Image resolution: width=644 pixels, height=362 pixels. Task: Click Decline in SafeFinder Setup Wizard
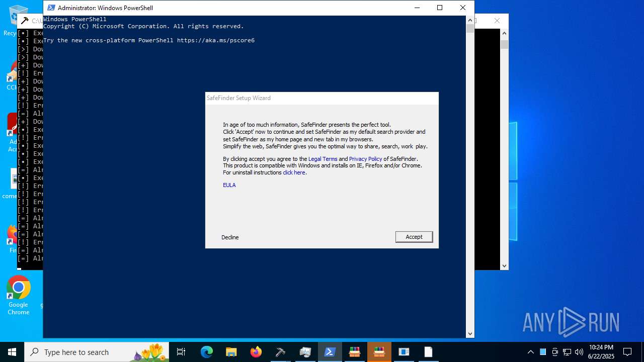pyautogui.click(x=230, y=237)
